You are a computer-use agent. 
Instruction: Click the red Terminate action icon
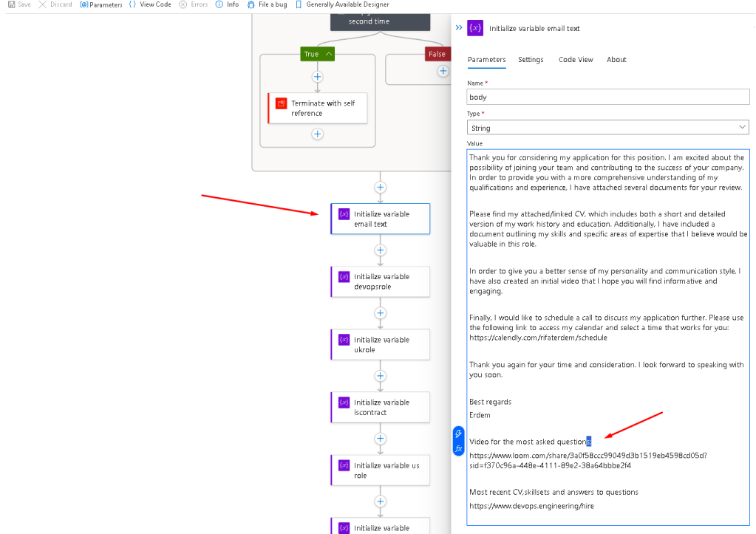point(281,103)
